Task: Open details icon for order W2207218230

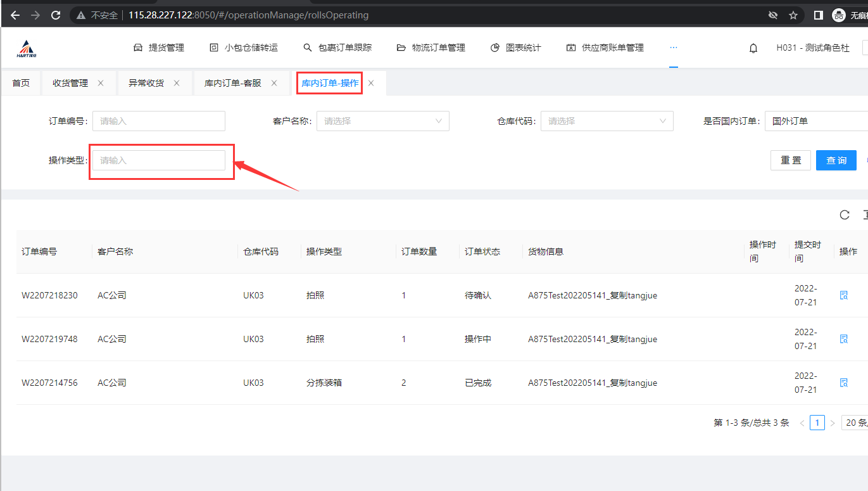Action: tap(843, 295)
